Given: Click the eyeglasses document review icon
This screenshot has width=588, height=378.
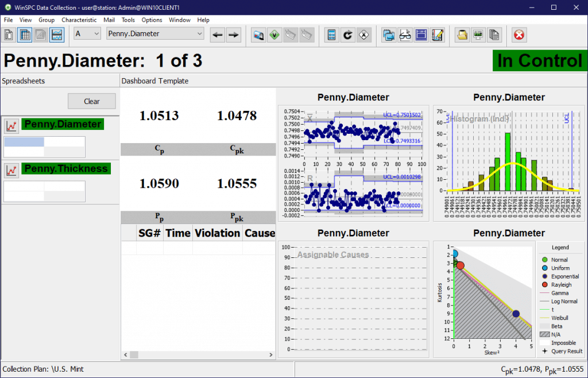Looking at the screenshot, I should click(405, 35).
